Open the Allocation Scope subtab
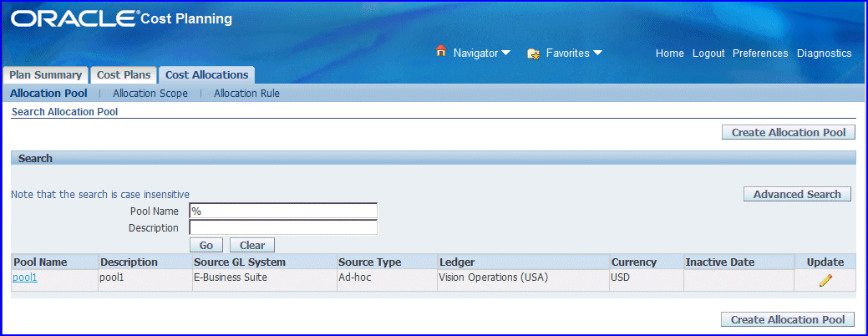This screenshot has height=336, width=868. [150, 94]
